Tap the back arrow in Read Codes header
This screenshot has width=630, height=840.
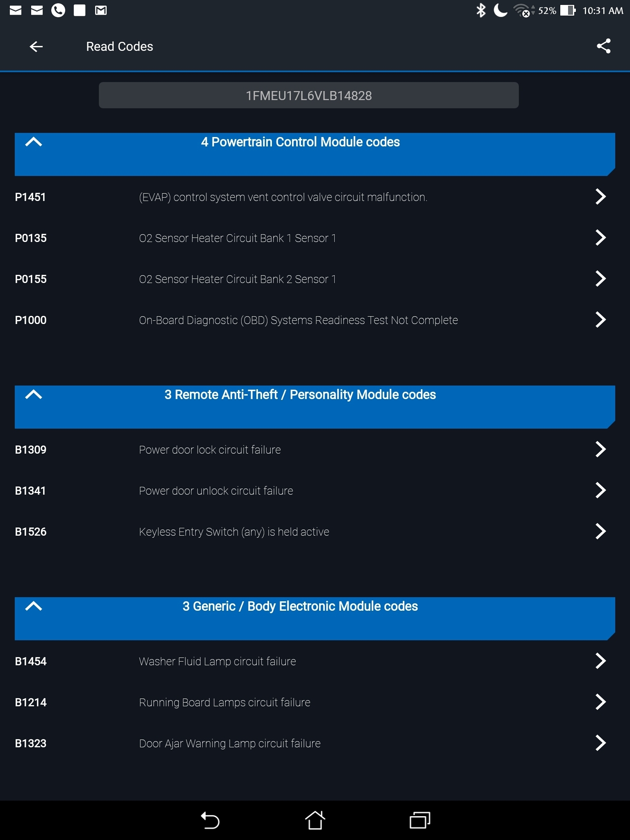pos(36,47)
